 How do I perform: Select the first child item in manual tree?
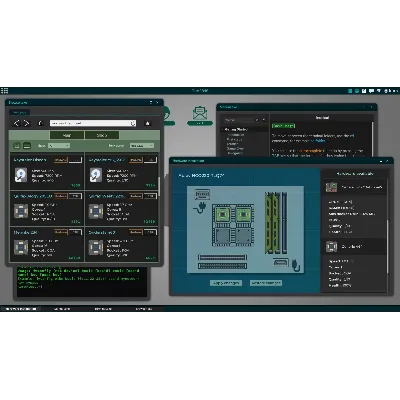[x=236, y=134]
